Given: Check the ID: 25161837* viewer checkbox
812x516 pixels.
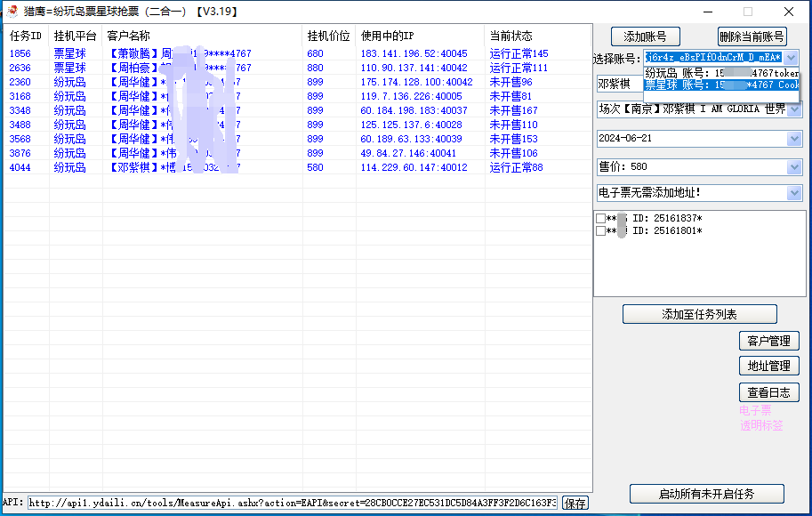Looking at the screenshot, I should click(600, 218).
